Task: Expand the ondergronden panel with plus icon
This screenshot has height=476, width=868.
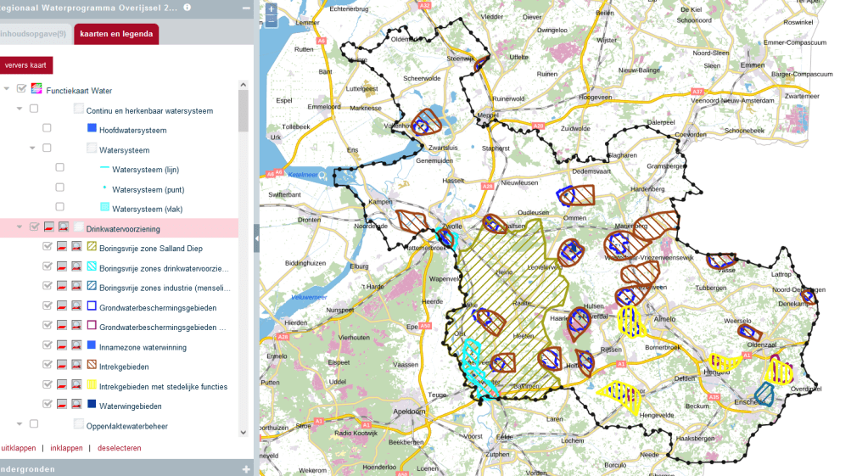Action: point(246,468)
